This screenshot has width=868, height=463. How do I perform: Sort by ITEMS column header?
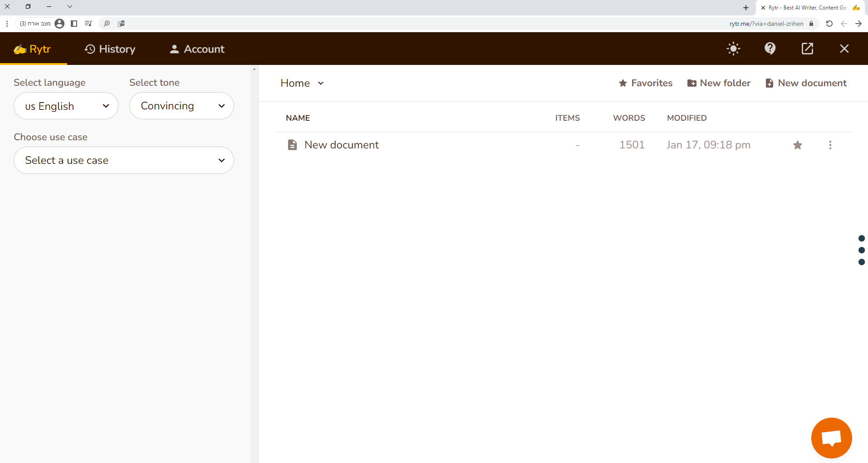point(568,118)
